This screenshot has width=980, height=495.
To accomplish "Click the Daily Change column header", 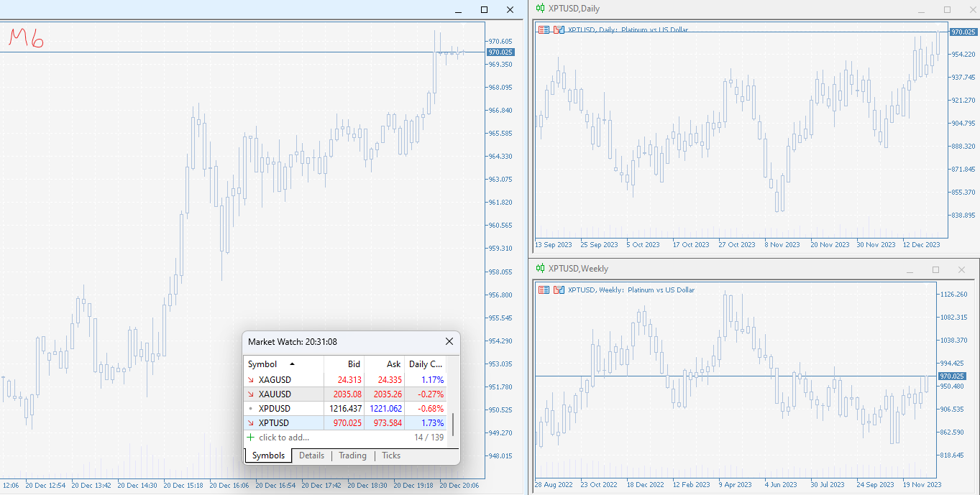I will [x=425, y=364].
